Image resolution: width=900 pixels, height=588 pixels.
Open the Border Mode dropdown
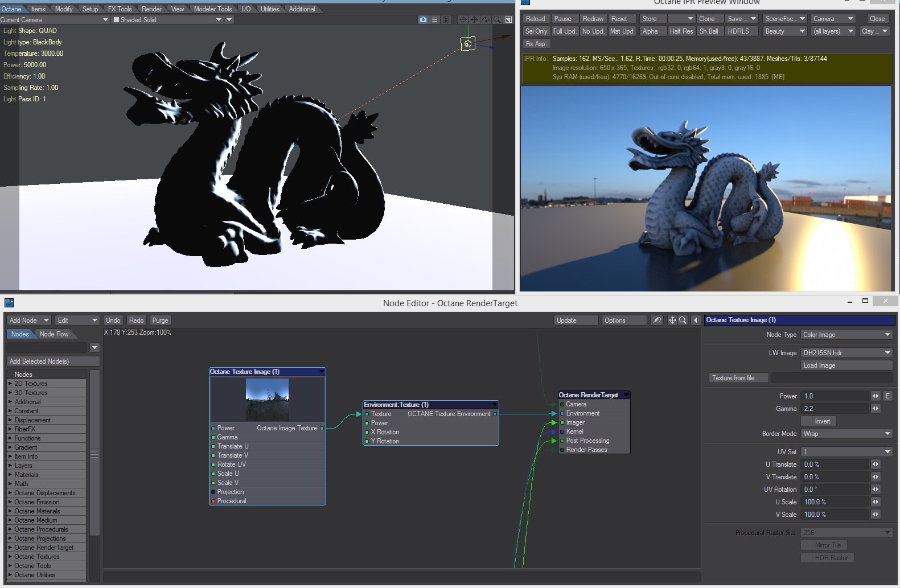point(846,434)
